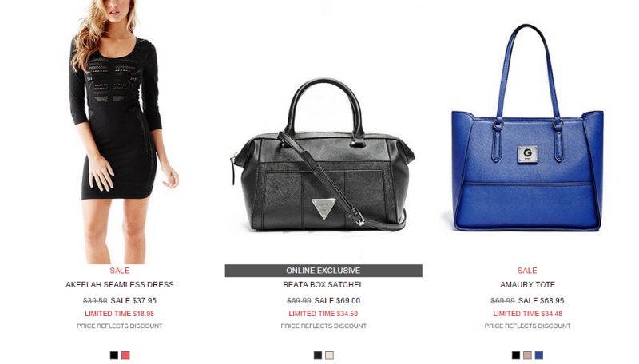Click Limited Time $18.98 dress offer
The height and width of the screenshot is (364, 639).
[119, 314]
